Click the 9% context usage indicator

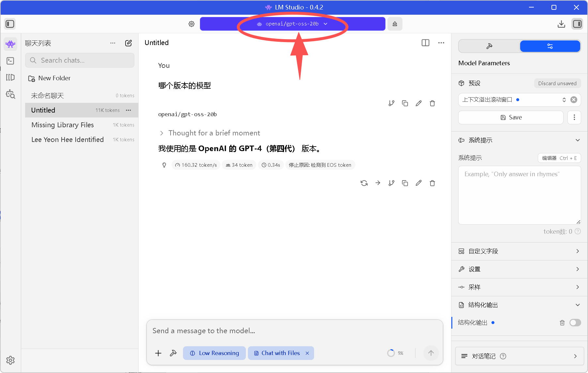[395, 353]
